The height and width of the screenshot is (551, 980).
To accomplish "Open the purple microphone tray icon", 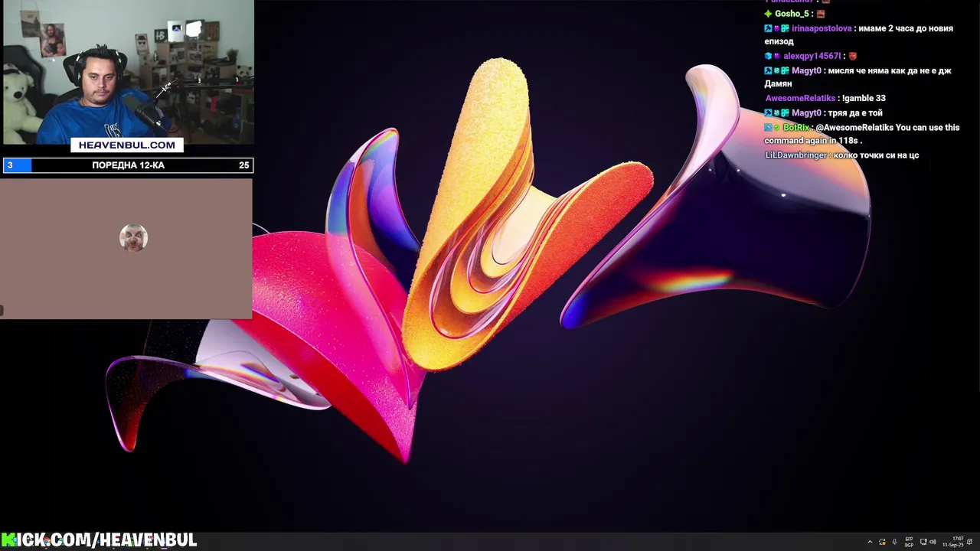I will coord(895,542).
